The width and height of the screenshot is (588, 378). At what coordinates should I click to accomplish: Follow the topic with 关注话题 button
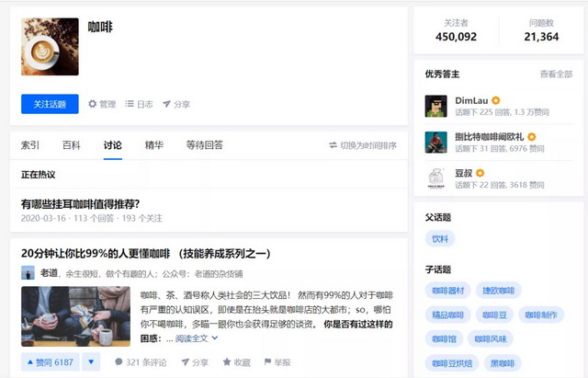(50, 105)
